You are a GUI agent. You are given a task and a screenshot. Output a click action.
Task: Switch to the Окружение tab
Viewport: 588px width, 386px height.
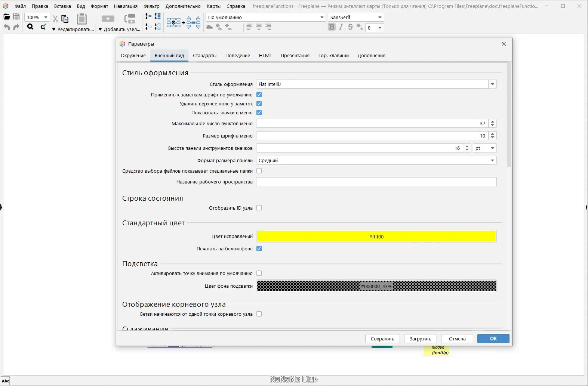click(133, 56)
